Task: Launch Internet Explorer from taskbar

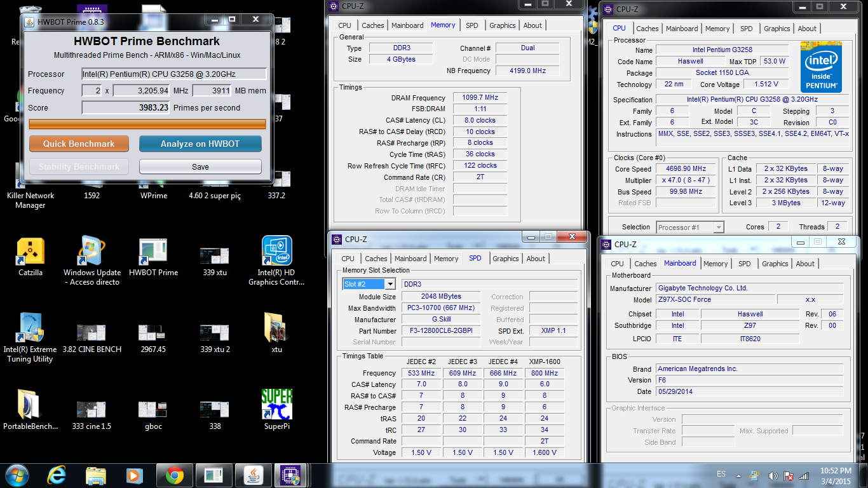Action: [x=57, y=475]
